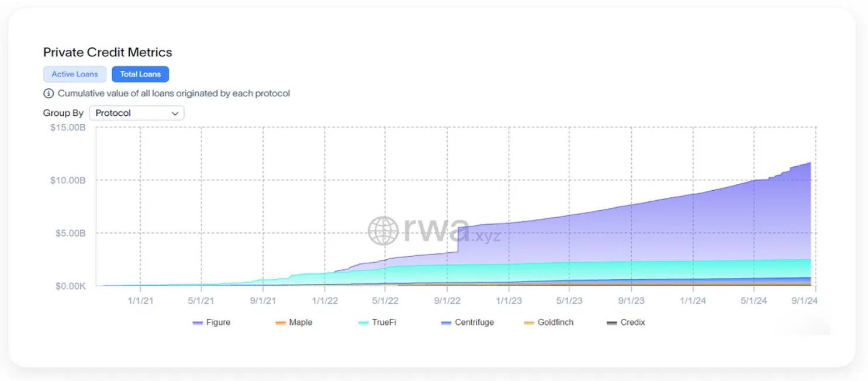Toggle TrueFi series via legend label
868x381 pixels.
pyautogui.click(x=384, y=322)
